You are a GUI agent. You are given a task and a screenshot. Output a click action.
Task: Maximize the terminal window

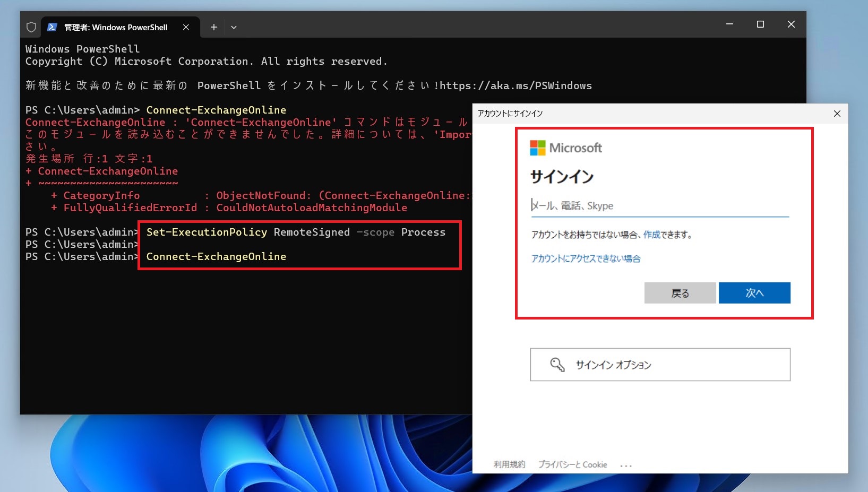tap(760, 24)
